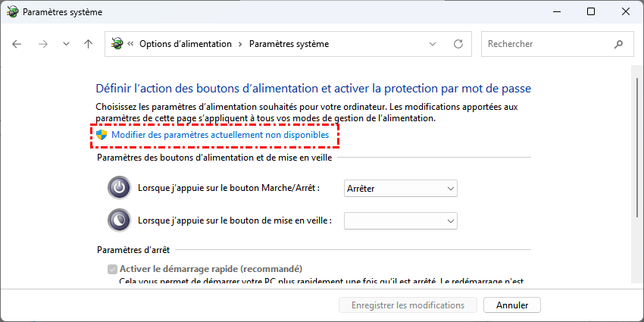The width and height of the screenshot is (644, 322).
Task: Go up one level with the up arrow
Action: (89, 44)
